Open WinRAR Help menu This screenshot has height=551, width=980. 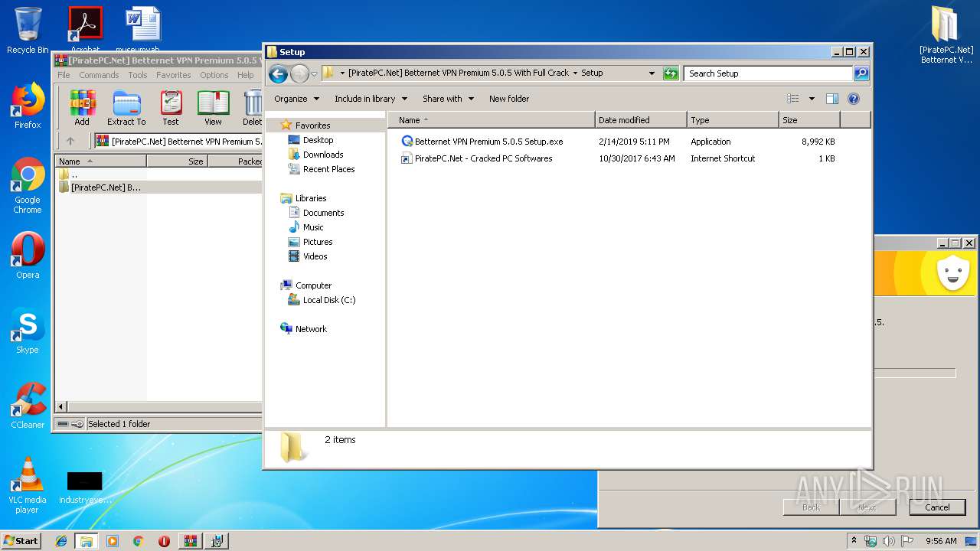pyautogui.click(x=246, y=75)
